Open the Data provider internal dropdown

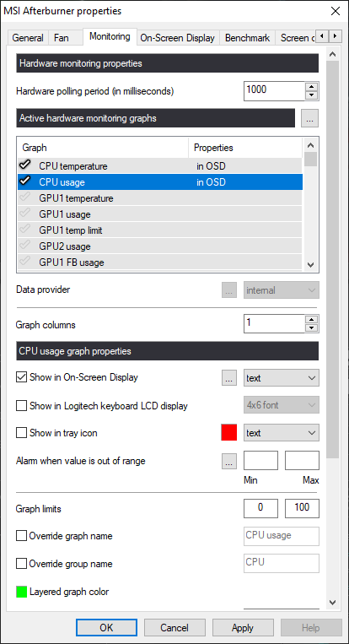(x=282, y=290)
